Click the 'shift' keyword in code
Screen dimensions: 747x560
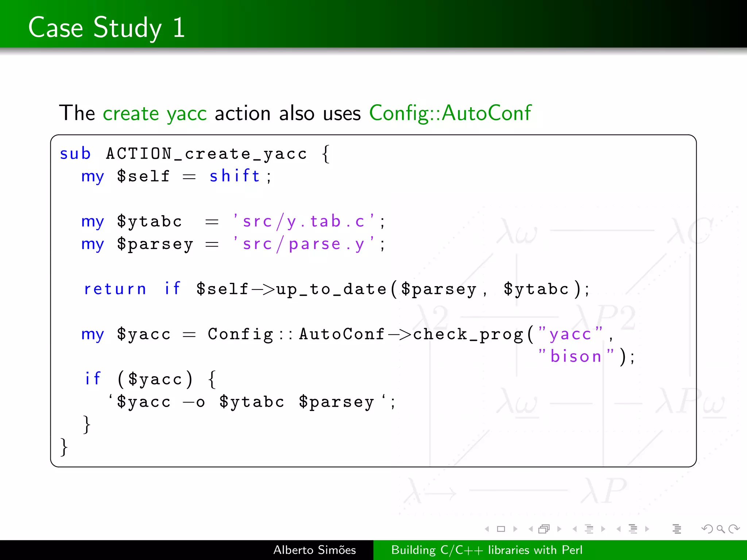(235, 176)
